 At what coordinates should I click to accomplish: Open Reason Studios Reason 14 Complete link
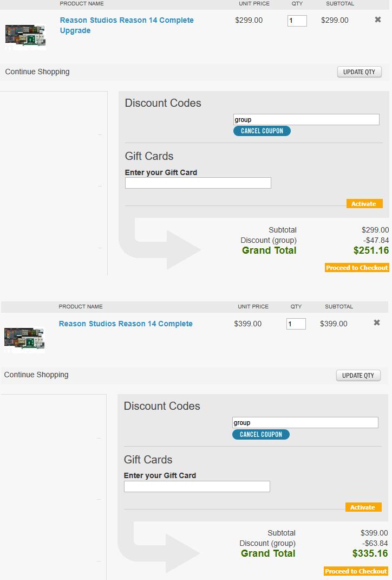[126, 324]
